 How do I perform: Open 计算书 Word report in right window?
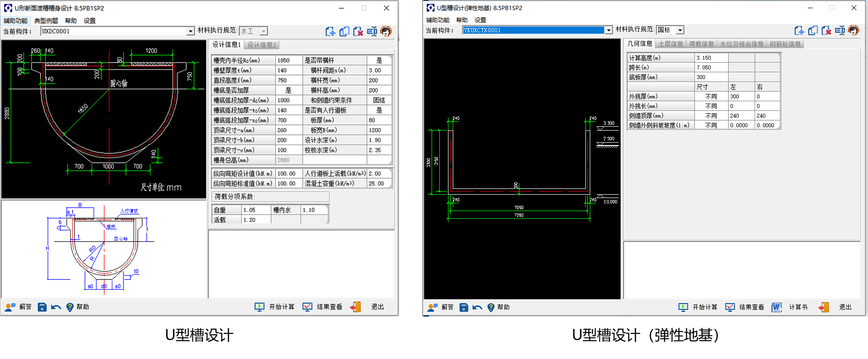coord(789,307)
